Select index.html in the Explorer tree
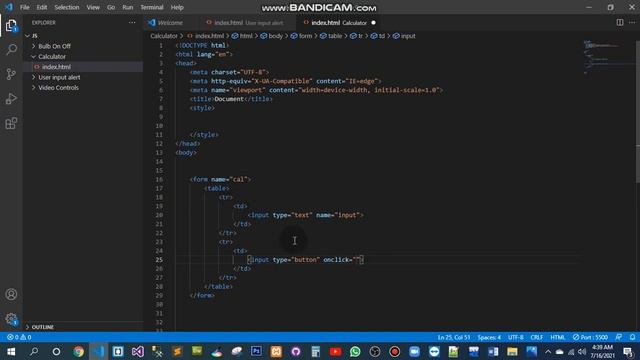The width and height of the screenshot is (640, 360). (x=56, y=67)
